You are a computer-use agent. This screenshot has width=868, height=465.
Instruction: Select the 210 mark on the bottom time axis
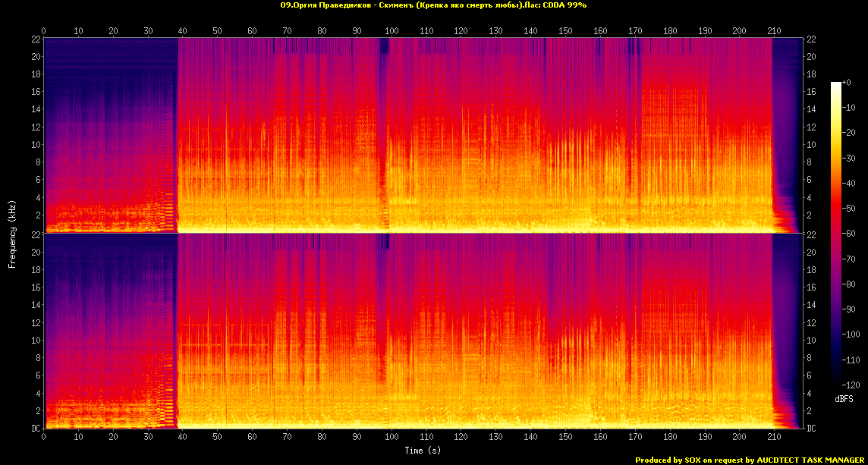(773, 437)
